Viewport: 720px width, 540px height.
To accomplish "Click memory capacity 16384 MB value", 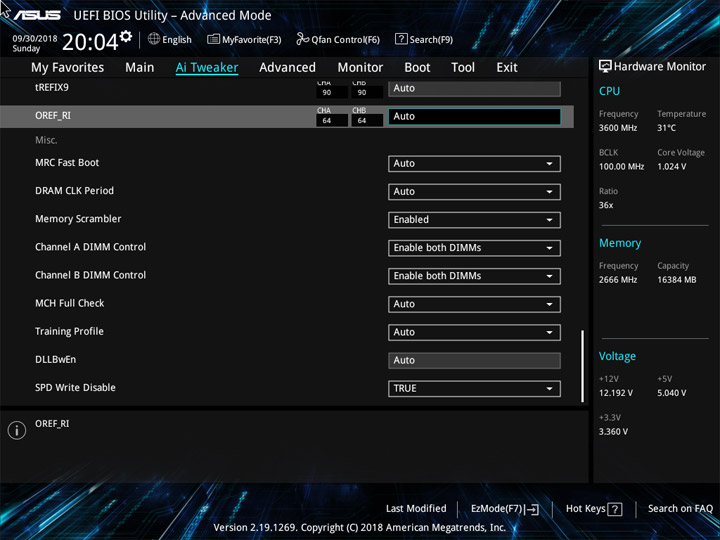I will (x=677, y=280).
